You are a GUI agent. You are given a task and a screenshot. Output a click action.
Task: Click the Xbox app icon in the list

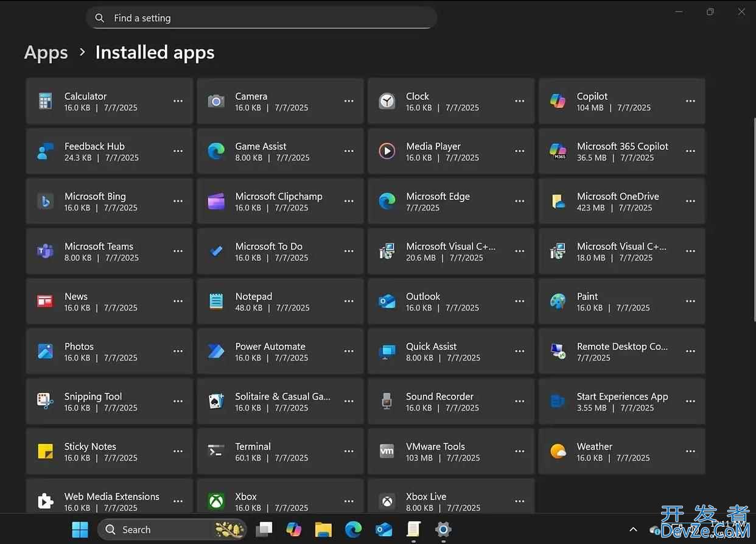tap(216, 501)
